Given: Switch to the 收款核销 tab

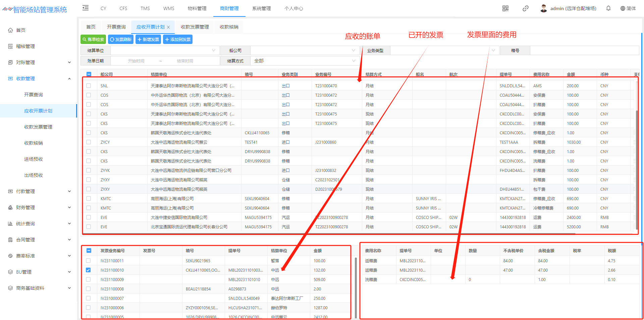Looking at the screenshot, I should (229, 27).
